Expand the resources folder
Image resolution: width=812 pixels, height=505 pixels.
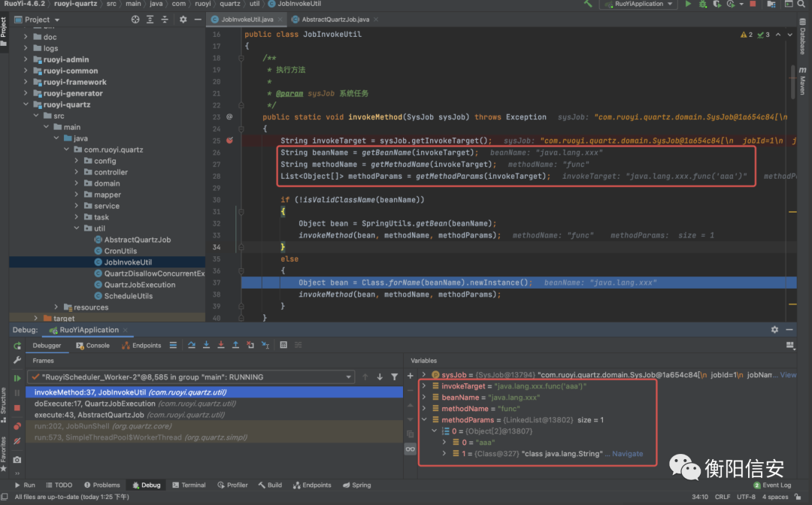click(x=56, y=307)
